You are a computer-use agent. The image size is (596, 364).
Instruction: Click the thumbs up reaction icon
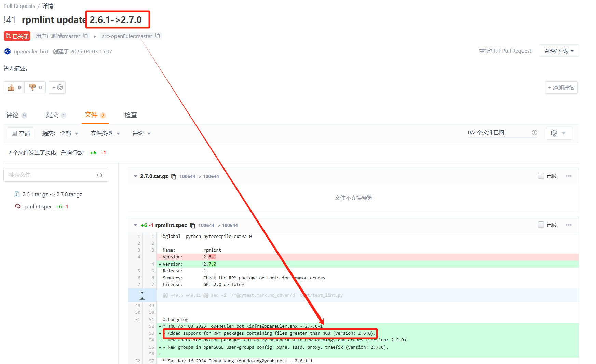(11, 87)
